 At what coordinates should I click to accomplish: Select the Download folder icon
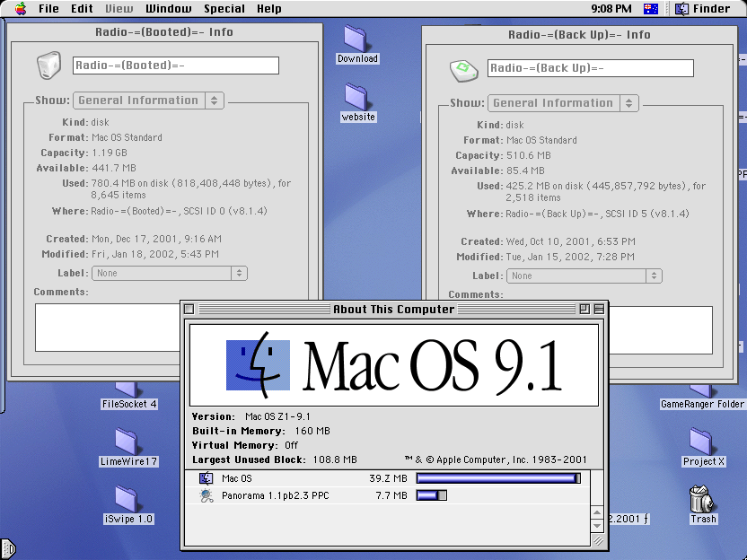click(x=356, y=39)
